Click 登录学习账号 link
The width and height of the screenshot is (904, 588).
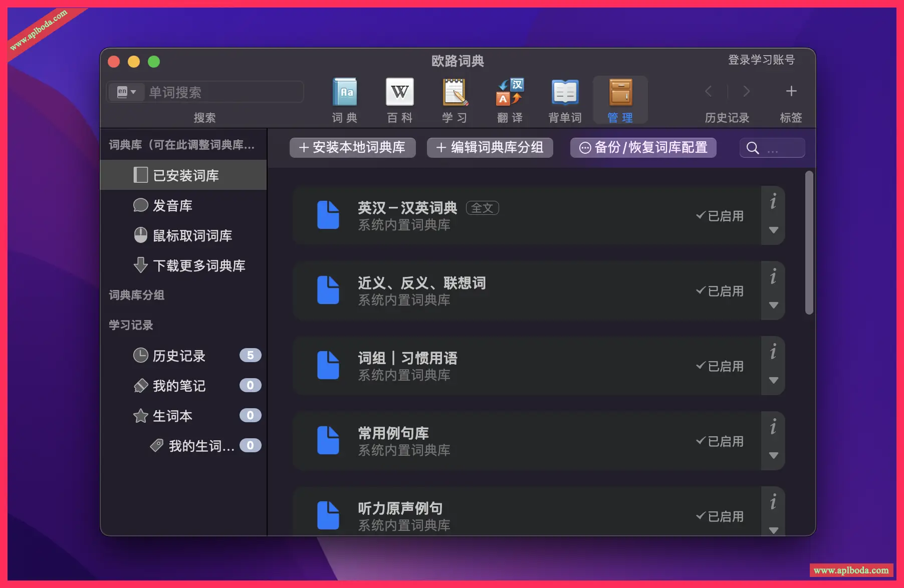tap(761, 60)
